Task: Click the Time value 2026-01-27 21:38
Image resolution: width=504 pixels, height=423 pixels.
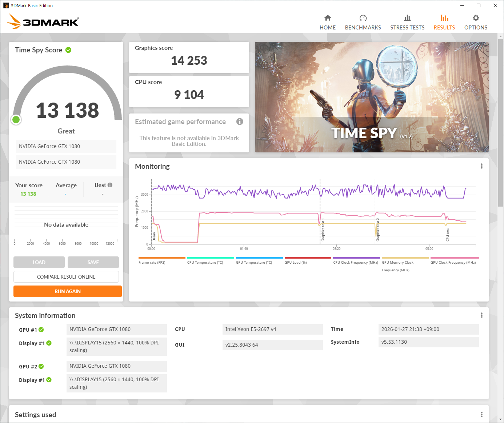Action: coord(428,329)
